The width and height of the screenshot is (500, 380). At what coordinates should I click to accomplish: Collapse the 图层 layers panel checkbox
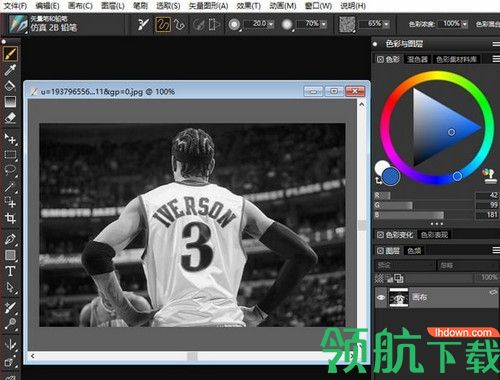click(380, 250)
